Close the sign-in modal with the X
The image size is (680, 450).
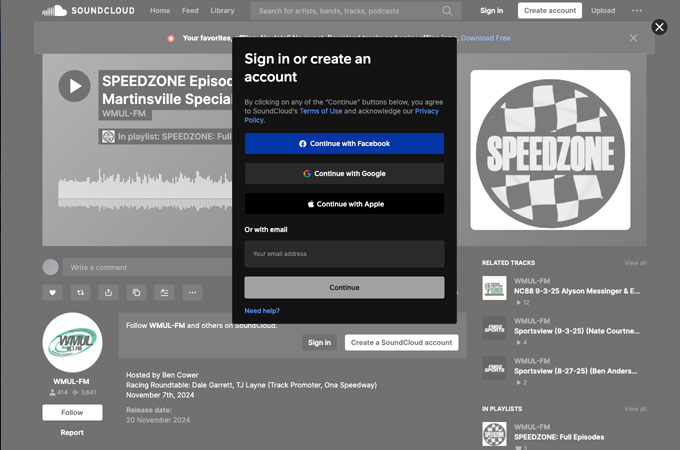(x=659, y=27)
